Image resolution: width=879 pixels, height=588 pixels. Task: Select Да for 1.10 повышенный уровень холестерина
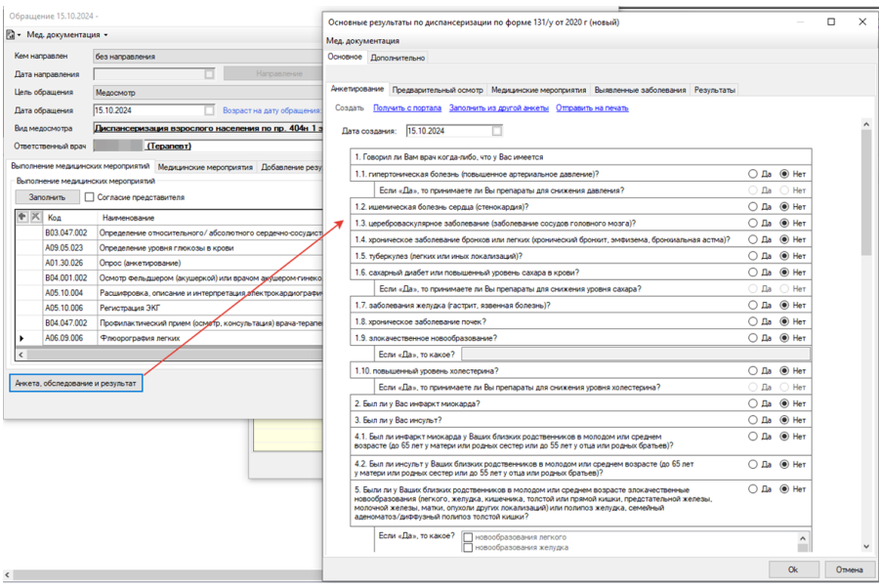tap(753, 370)
